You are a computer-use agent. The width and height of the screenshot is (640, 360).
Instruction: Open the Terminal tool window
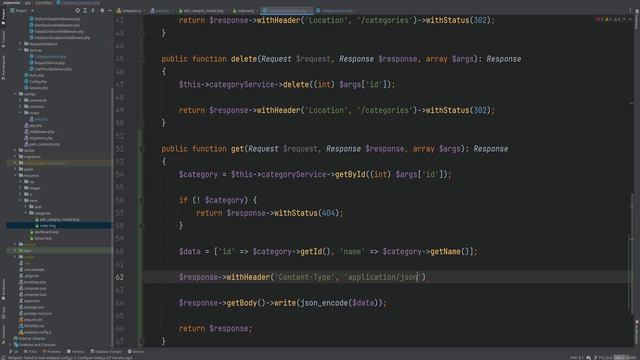point(76,351)
